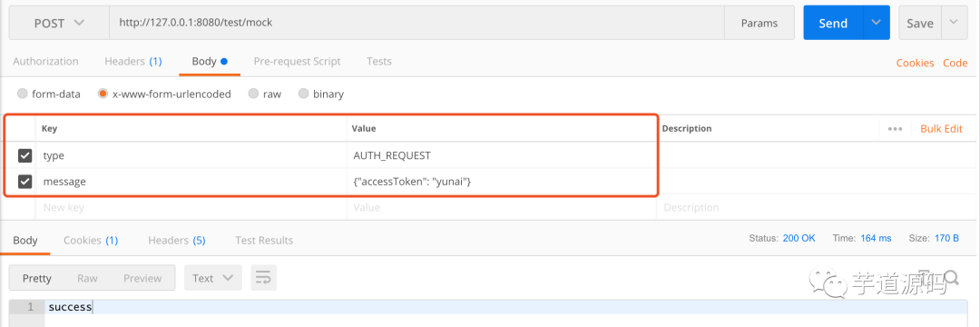Switch to response Headers (5) tab
The width and height of the screenshot is (980, 327).
177,240
